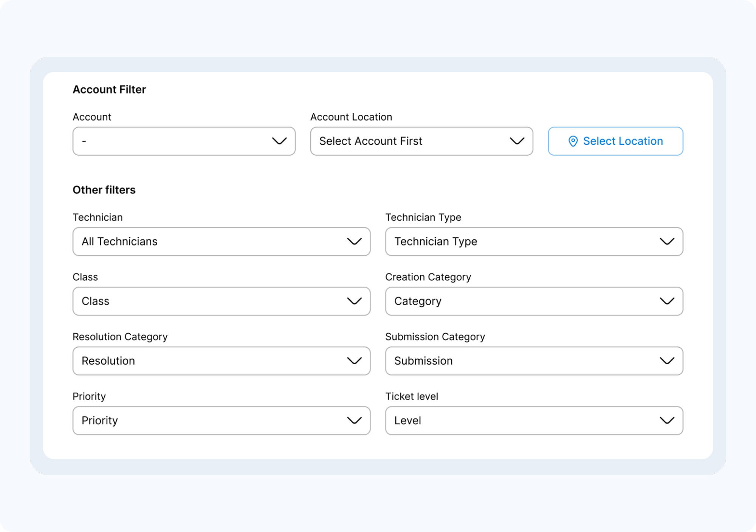The width and height of the screenshot is (756, 532).
Task: Open the All Technicians dropdown
Action: click(x=221, y=241)
